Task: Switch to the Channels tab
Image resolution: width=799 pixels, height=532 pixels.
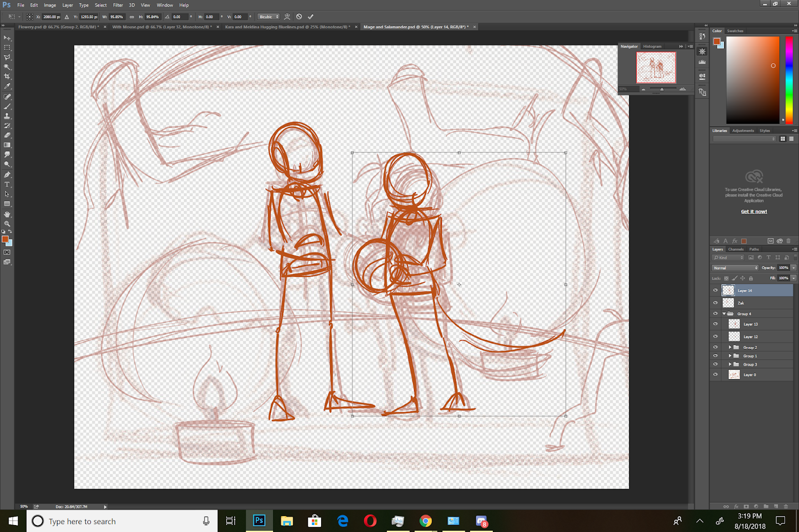Action: tap(736, 249)
